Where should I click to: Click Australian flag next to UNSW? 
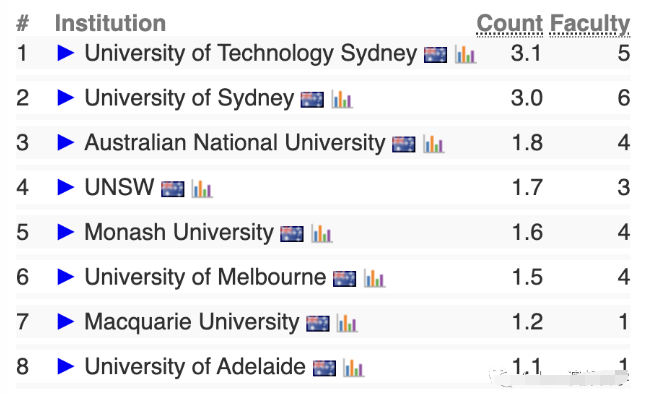[172, 189]
